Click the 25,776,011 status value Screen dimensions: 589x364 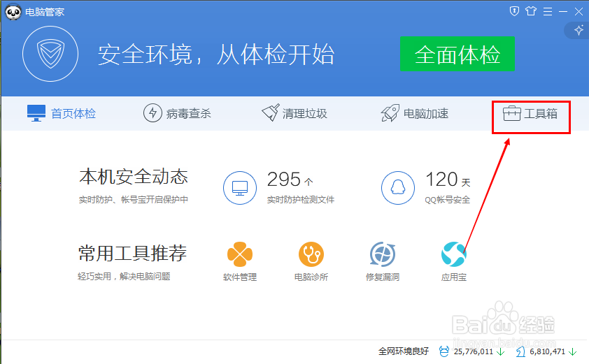(474, 351)
